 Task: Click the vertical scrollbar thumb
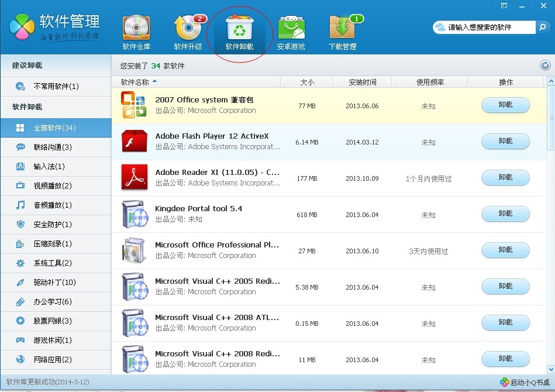point(551,118)
